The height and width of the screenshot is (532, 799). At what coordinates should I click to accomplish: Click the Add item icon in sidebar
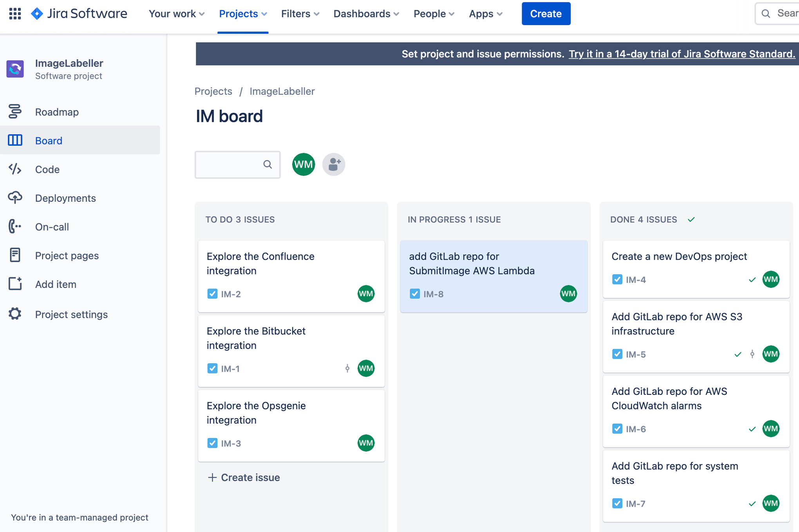click(x=14, y=284)
